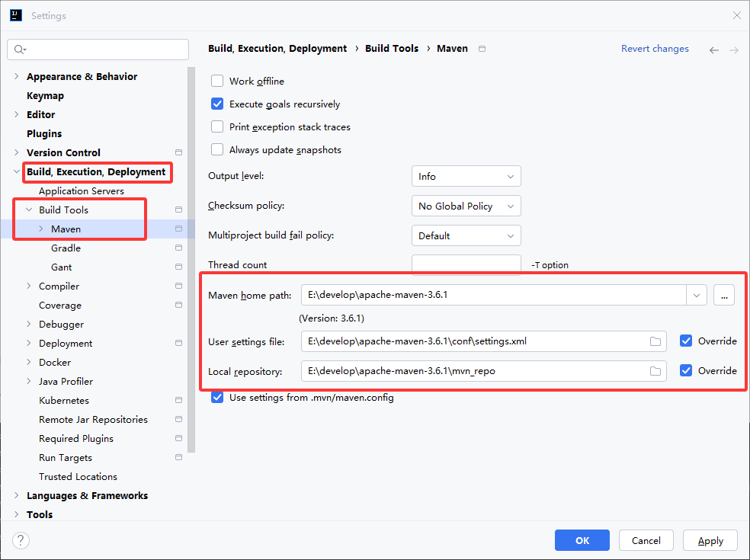Click project-scope icon beside Maven row
750x560 pixels.
[x=179, y=229]
